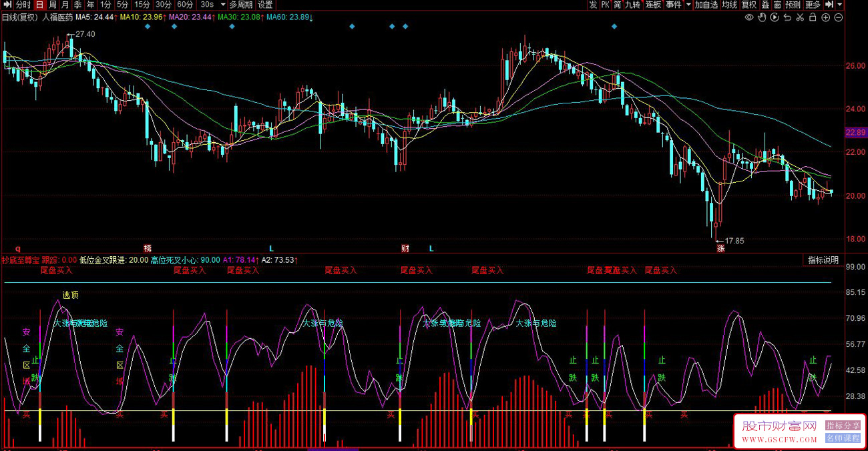Click the arrow-to-bar icon beside 更多

pos(829,5)
